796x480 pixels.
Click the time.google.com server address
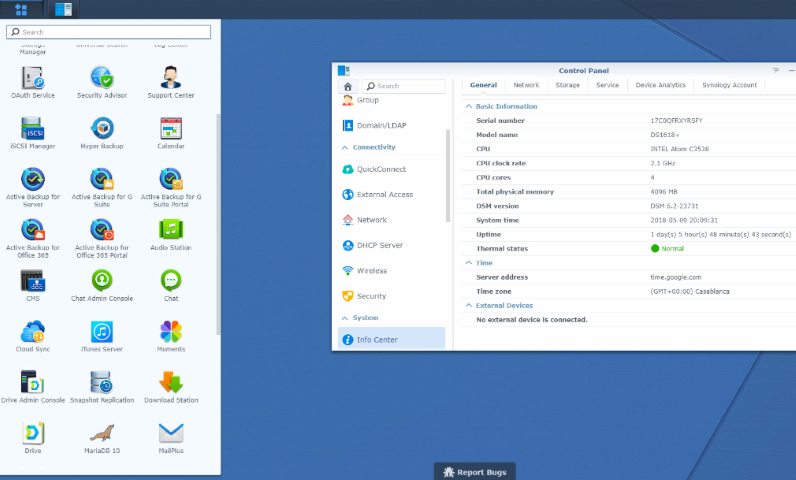[676, 277]
